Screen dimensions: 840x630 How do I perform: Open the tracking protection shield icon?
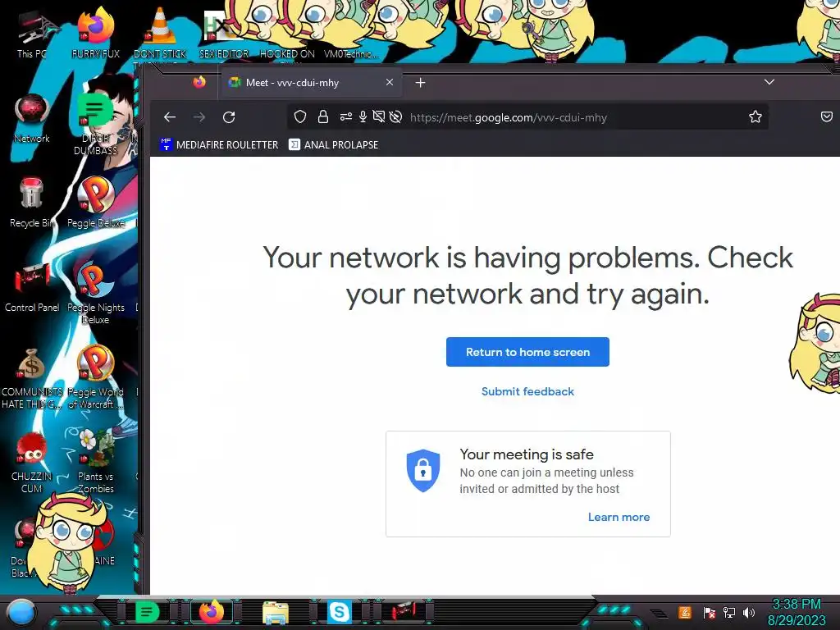tap(300, 116)
